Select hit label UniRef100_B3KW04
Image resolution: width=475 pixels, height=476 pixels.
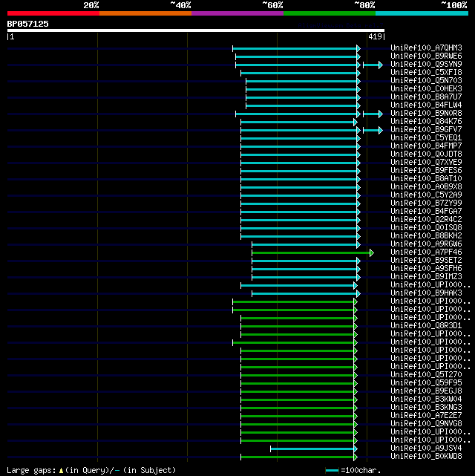click(x=426, y=400)
